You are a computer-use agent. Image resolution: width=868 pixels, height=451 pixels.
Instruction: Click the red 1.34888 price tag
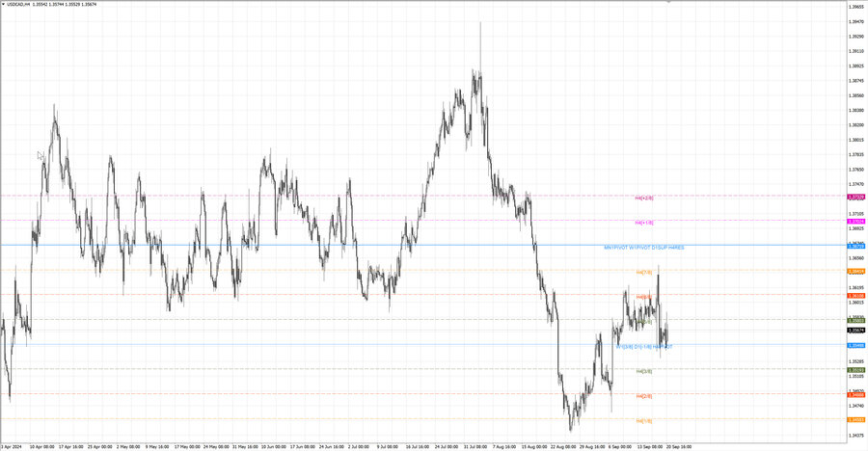coord(856,395)
